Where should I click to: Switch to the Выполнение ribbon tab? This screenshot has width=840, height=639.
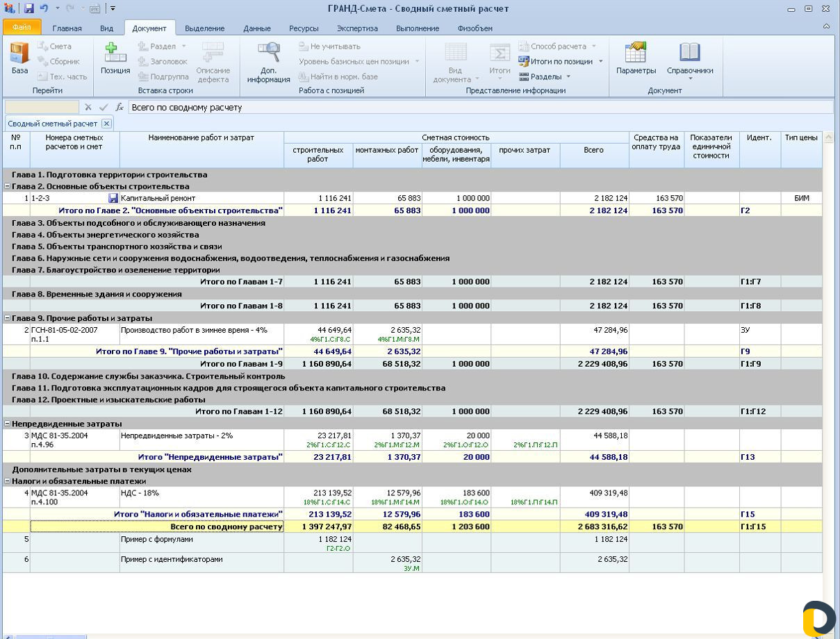pos(418,28)
